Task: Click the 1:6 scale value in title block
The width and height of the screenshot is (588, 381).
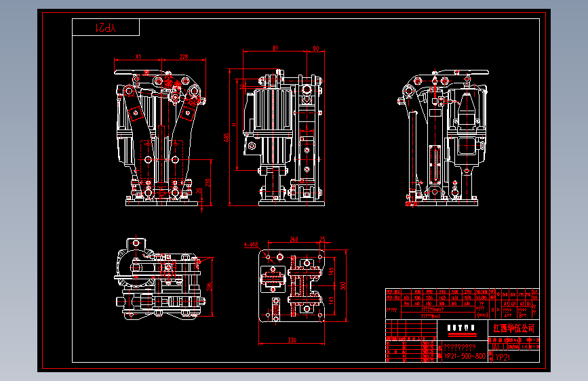Action: [525, 347]
